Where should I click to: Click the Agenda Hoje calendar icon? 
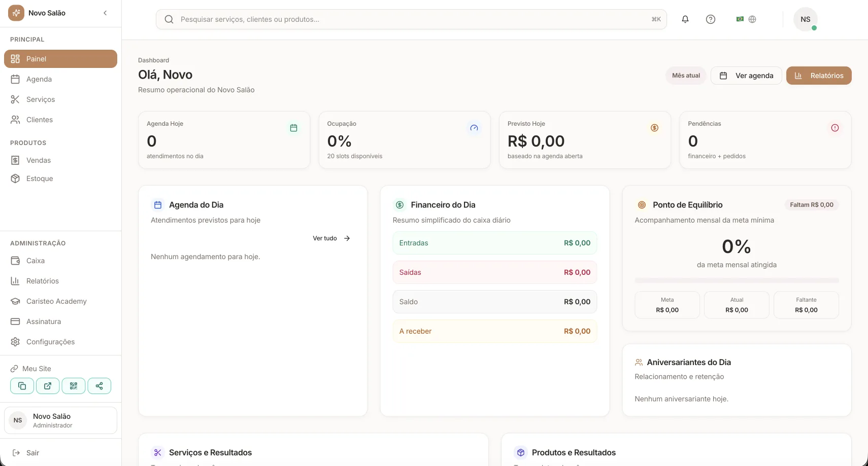(x=293, y=128)
